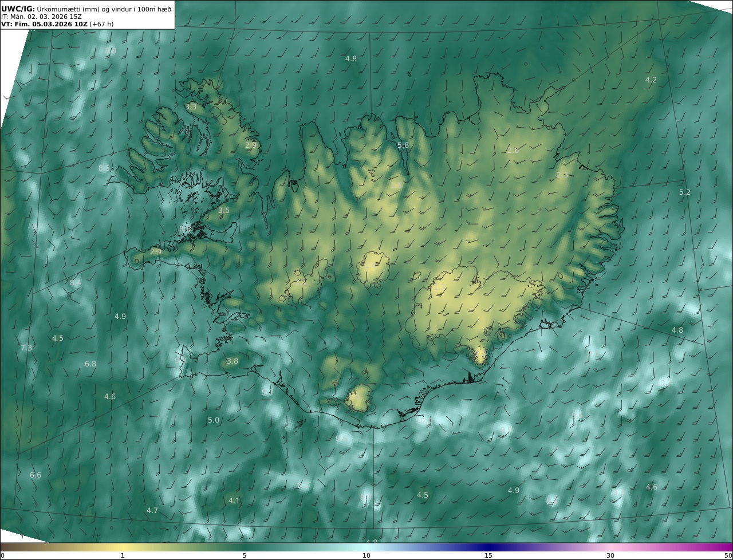Pick the 5.0 value label
Viewport: 733px width, 560px height.
coord(214,420)
